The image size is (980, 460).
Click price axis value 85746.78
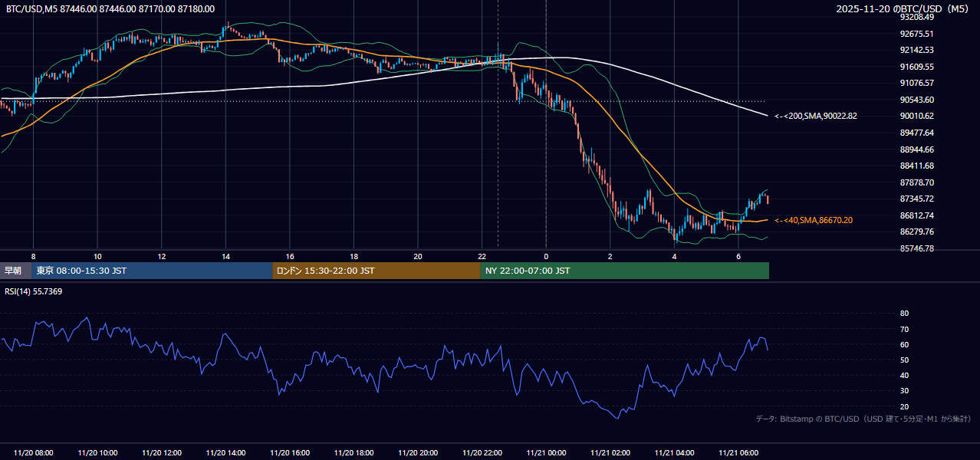point(916,248)
